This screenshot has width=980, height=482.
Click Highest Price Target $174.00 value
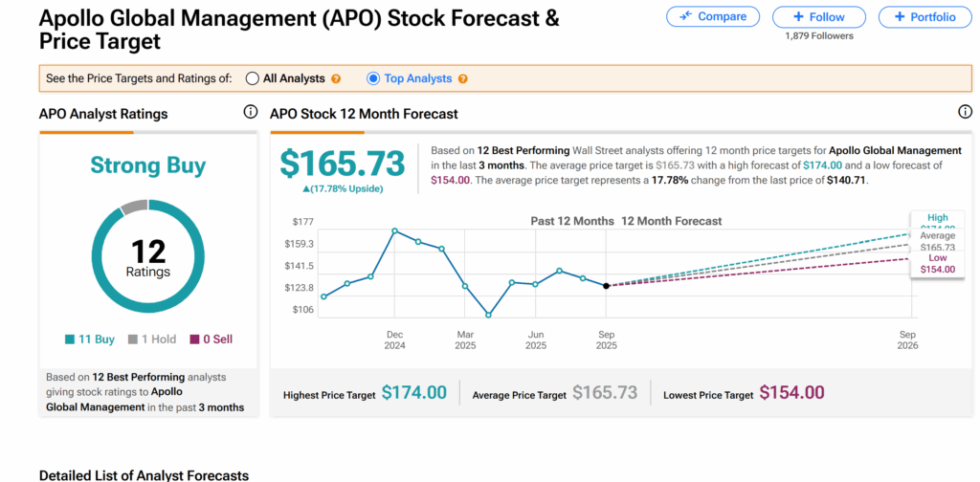click(414, 393)
